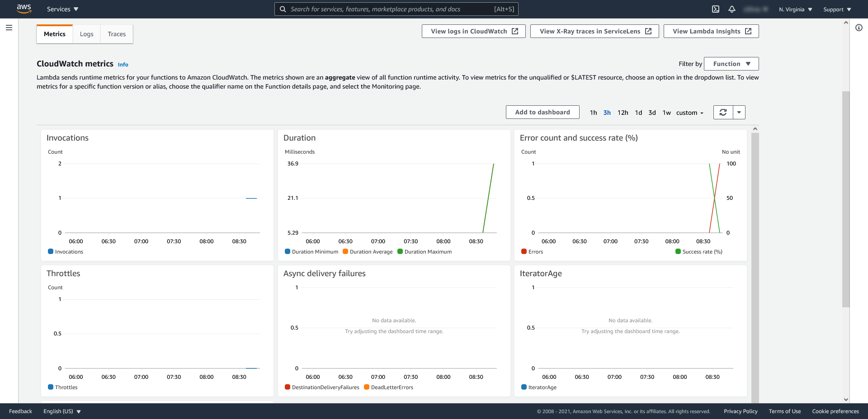Screen dimensions: 868x419
Task: Select the 1w time range
Action: coord(666,113)
